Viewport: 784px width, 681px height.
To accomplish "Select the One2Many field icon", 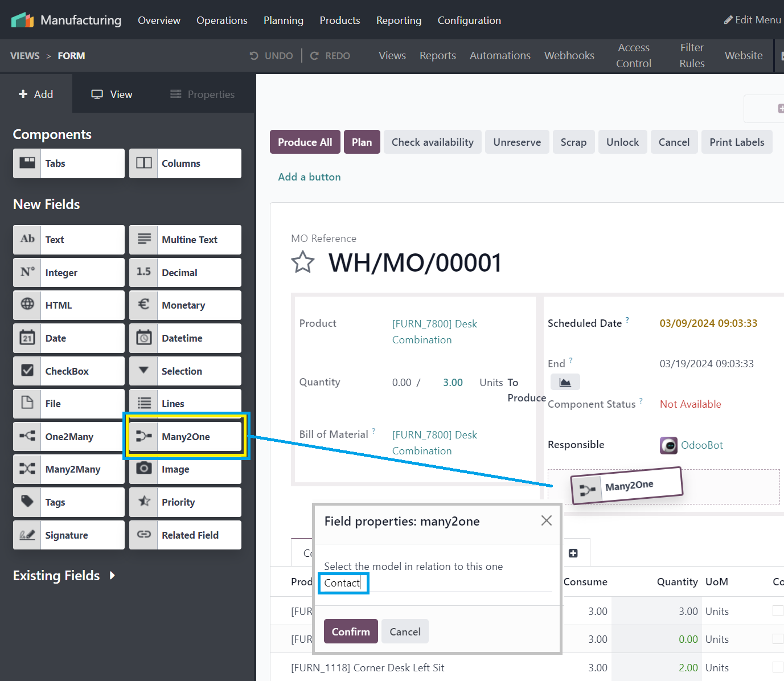I will [27, 436].
